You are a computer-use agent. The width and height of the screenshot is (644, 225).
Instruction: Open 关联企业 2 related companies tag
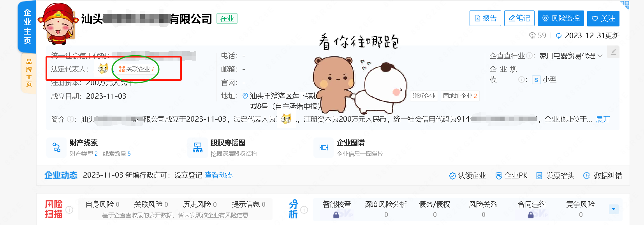[137, 69]
